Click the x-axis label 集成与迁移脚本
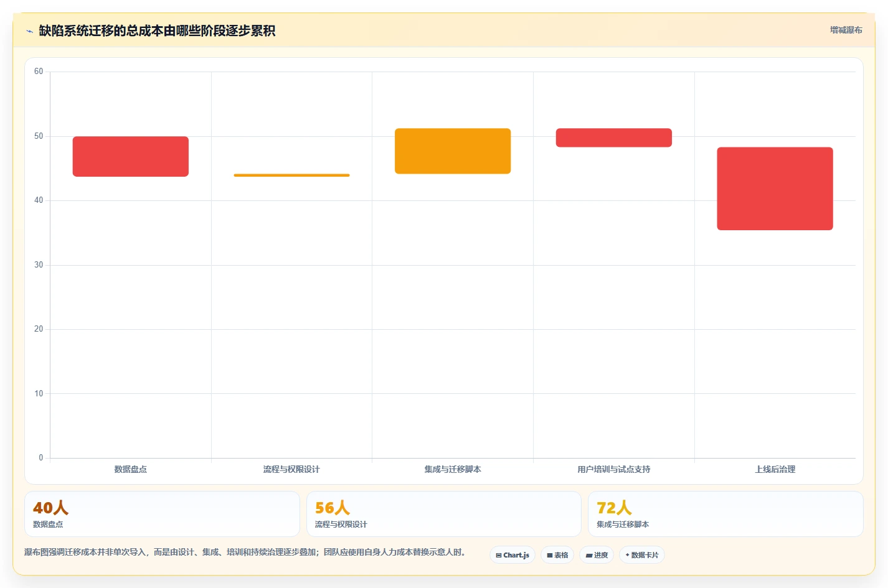 [453, 469]
